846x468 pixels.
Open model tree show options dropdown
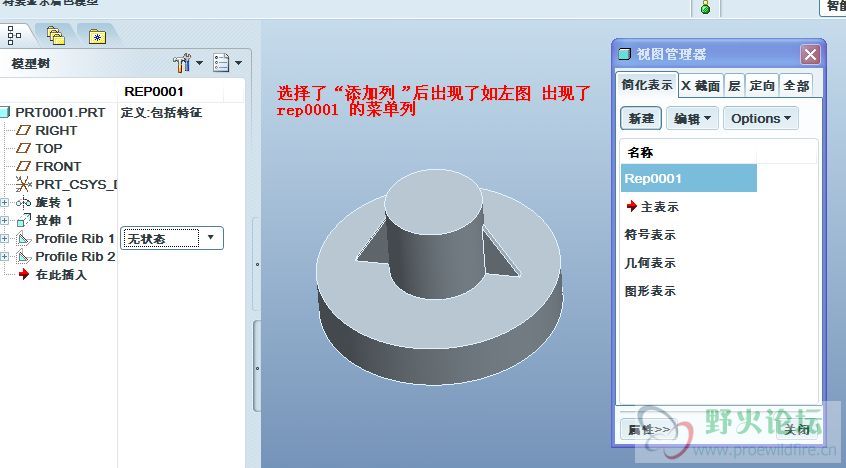pos(227,63)
